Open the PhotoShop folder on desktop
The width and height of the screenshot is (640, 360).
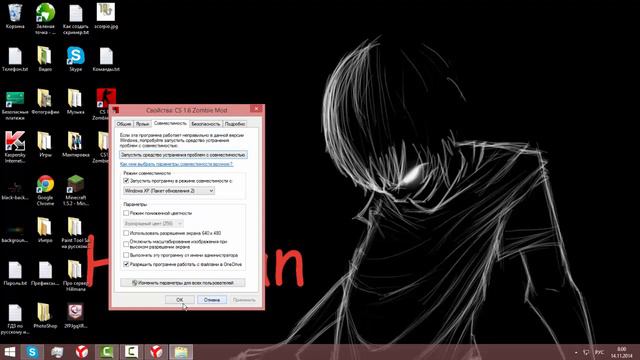click(x=45, y=313)
